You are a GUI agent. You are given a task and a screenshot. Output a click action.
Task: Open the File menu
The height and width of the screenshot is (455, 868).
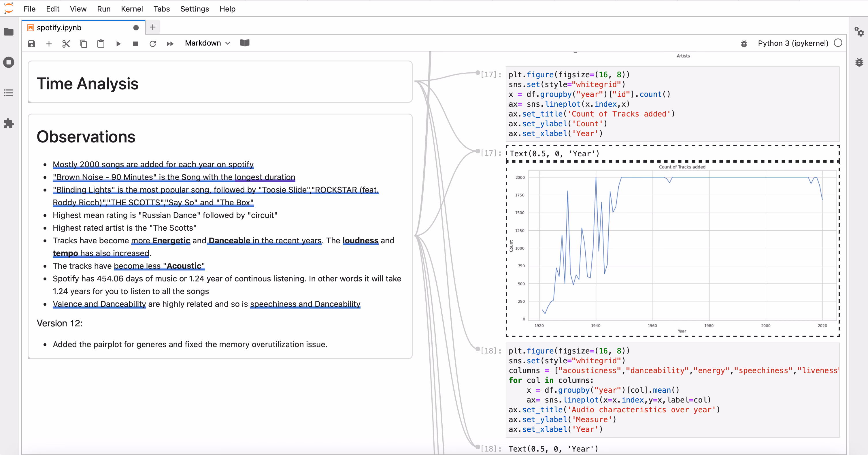point(30,9)
